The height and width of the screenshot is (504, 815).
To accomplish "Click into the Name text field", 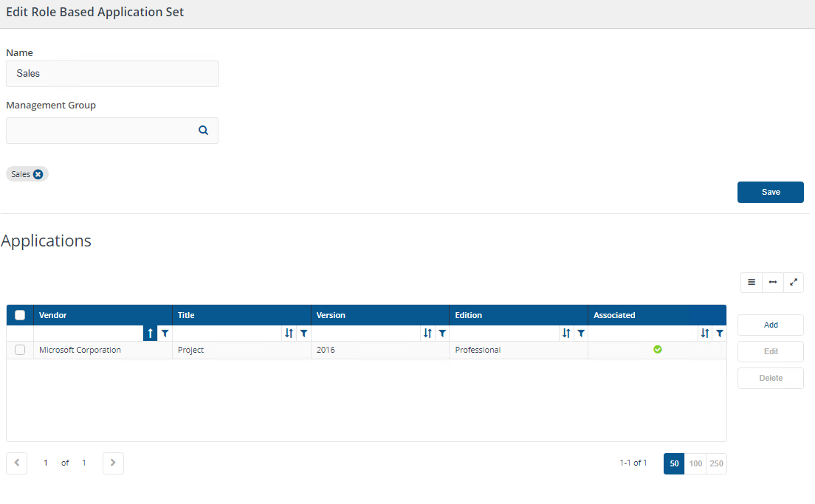I will [x=112, y=74].
